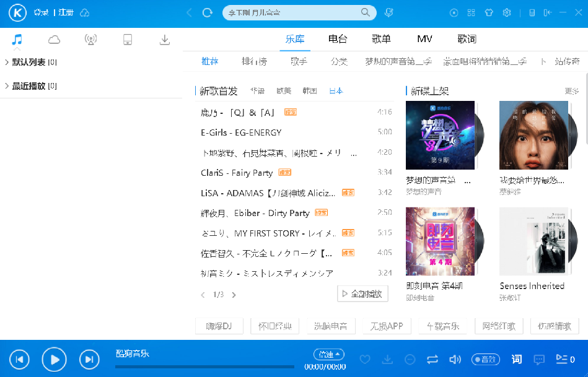Open the mobile device sidebar tab
This screenshot has width=588, height=377.
[x=128, y=40]
